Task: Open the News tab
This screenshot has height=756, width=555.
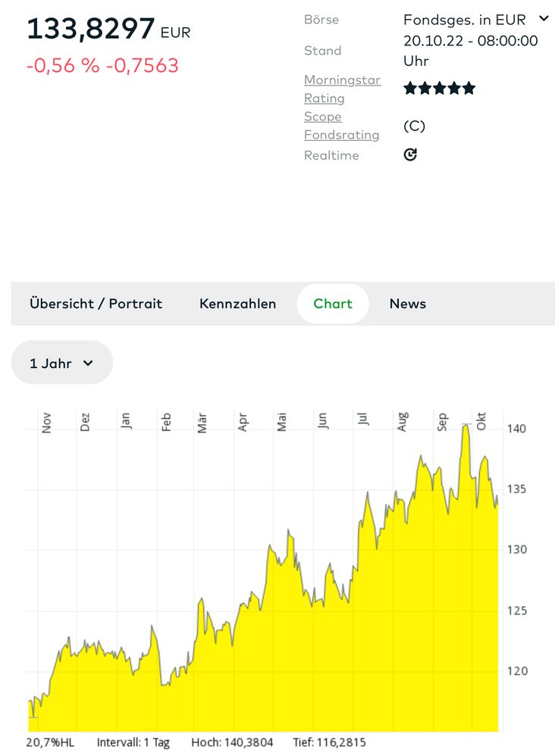Action: coord(408,304)
